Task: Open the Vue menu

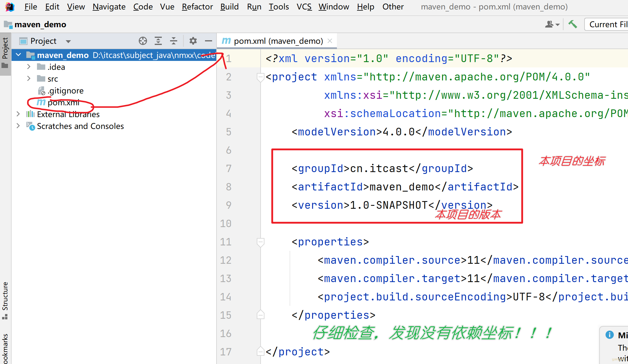Action: click(x=167, y=7)
